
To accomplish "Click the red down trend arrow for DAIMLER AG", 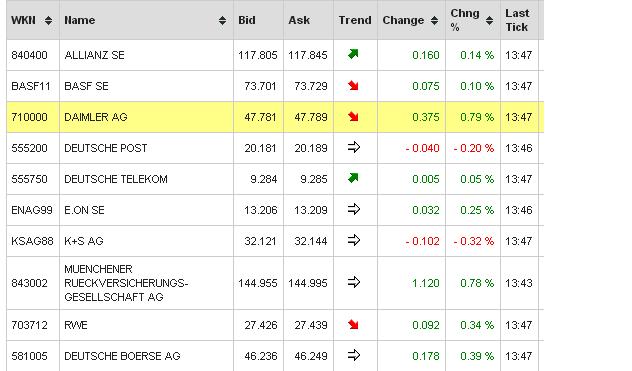I will click(353, 117).
